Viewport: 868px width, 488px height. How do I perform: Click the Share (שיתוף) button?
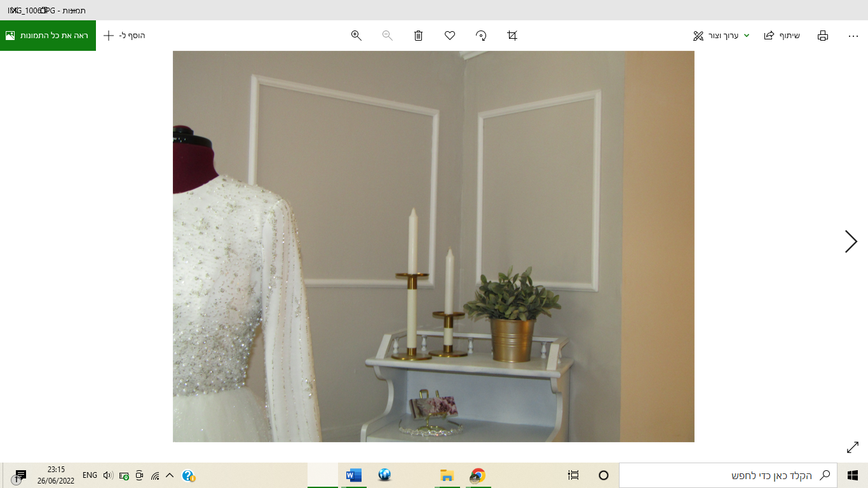click(x=782, y=36)
